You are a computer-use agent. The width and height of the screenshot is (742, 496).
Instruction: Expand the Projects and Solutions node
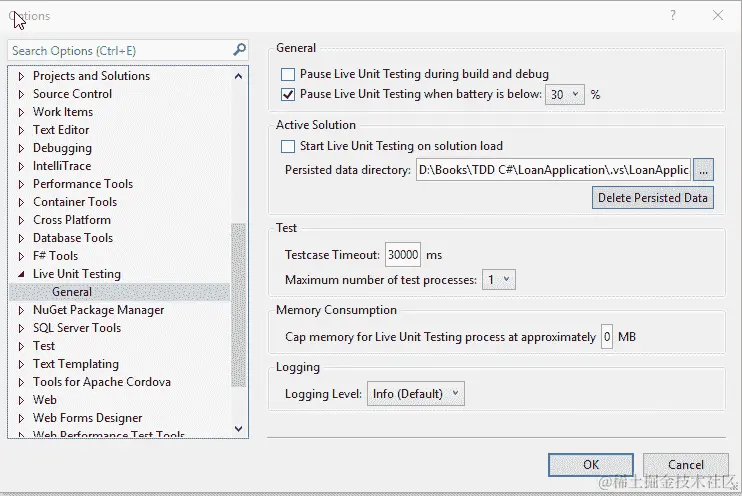tap(21, 76)
